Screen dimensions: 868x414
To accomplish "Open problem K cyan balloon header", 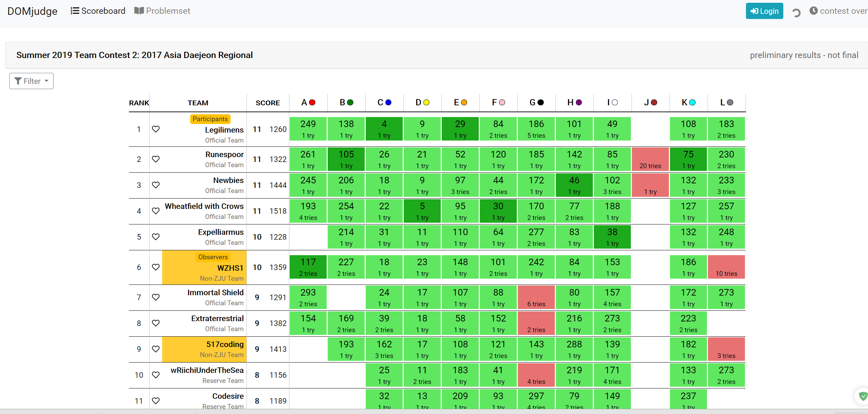I will click(688, 103).
